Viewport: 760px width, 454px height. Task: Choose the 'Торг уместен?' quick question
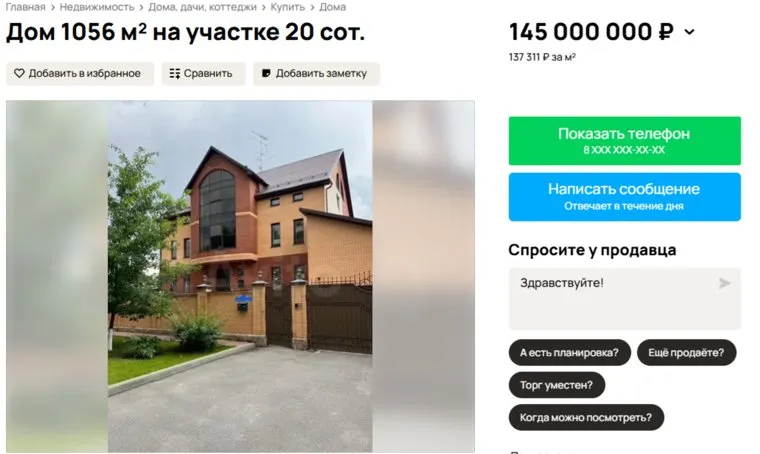556,385
